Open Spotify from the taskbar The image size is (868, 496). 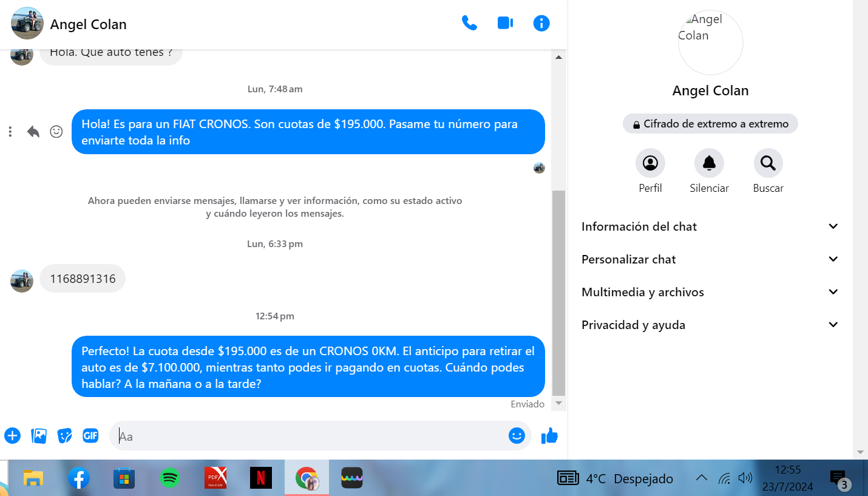[x=170, y=478]
